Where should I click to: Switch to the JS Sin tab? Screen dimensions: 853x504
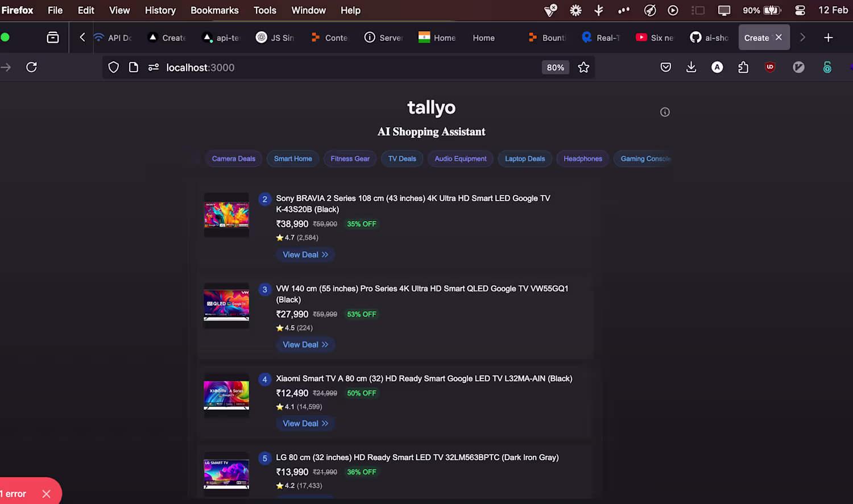pyautogui.click(x=275, y=38)
